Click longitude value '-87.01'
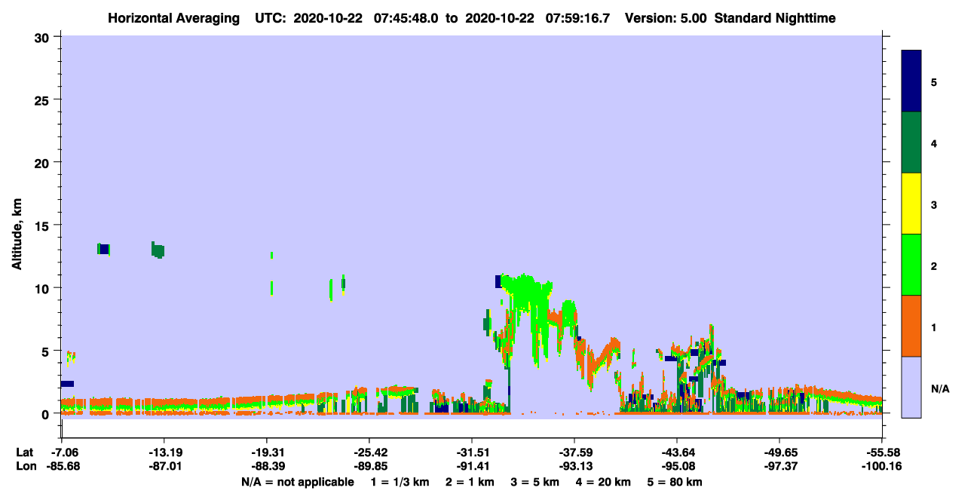 pos(164,466)
